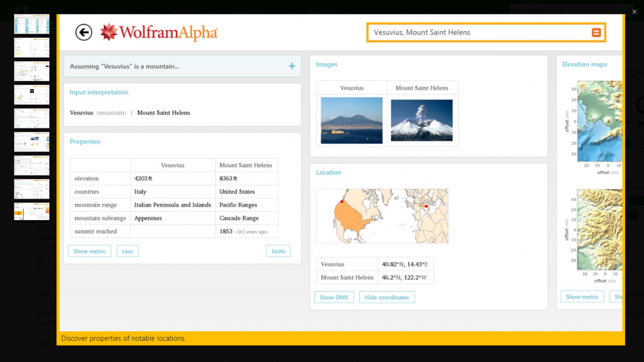Click Show metric in the Properties panel
This screenshot has width=644, height=362.
[x=90, y=251]
